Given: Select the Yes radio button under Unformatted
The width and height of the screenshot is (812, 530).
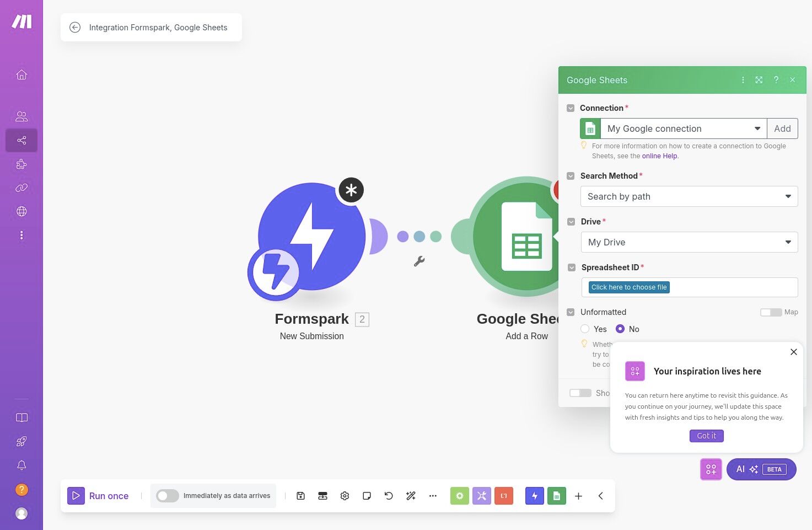Looking at the screenshot, I should [x=585, y=329].
